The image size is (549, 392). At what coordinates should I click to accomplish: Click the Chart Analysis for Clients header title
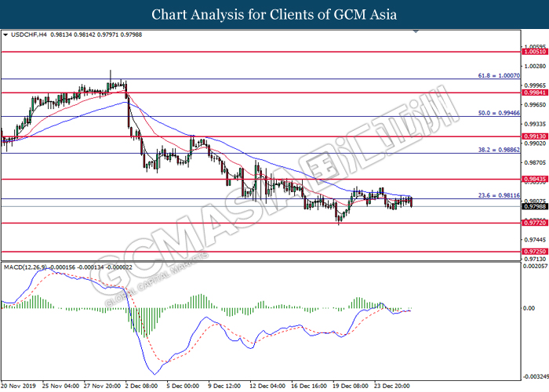(x=274, y=15)
